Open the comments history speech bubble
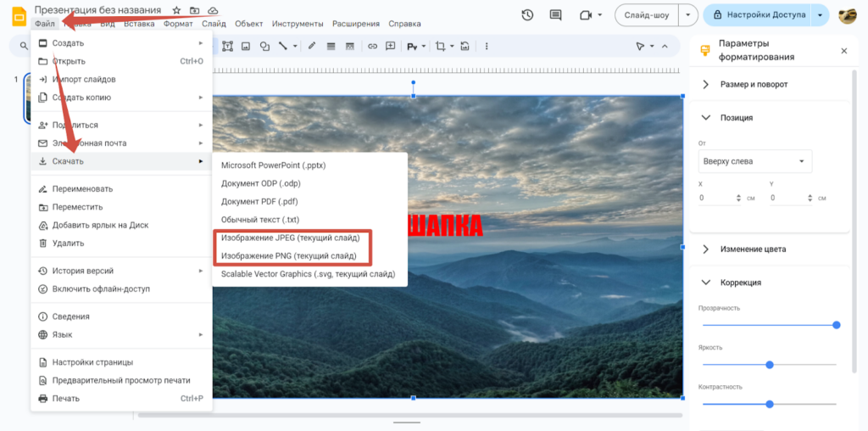Image resolution: width=868 pixels, height=431 pixels. click(556, 15)
